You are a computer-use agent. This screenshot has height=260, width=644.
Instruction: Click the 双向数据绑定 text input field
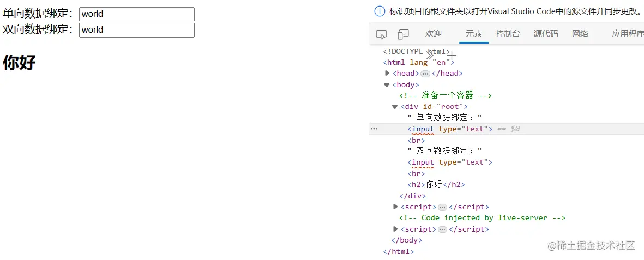click(x=137, y=30)
